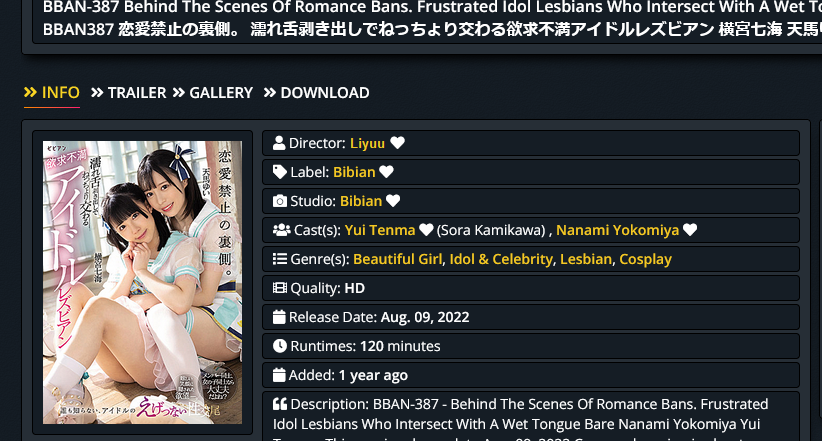Favorite director Liyuu with heart icon
The width and height of the screenshot is (822, 441).
coord(397,143)
